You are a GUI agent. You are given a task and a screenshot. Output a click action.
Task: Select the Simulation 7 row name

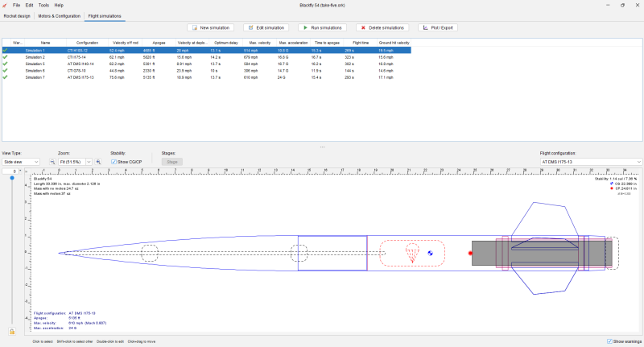click(35, 77)
